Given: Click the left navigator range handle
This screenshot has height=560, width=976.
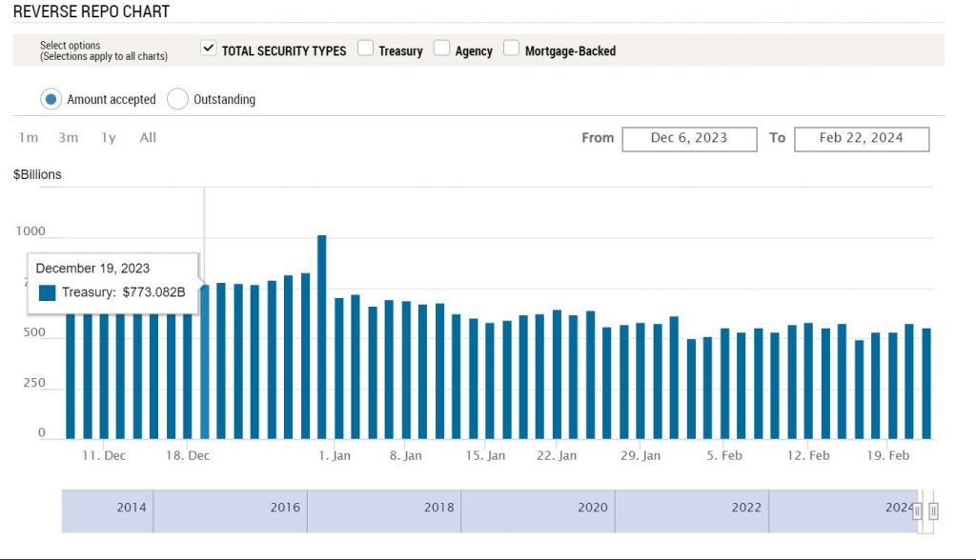Looking at the screenshot, I should coord(917,511).
